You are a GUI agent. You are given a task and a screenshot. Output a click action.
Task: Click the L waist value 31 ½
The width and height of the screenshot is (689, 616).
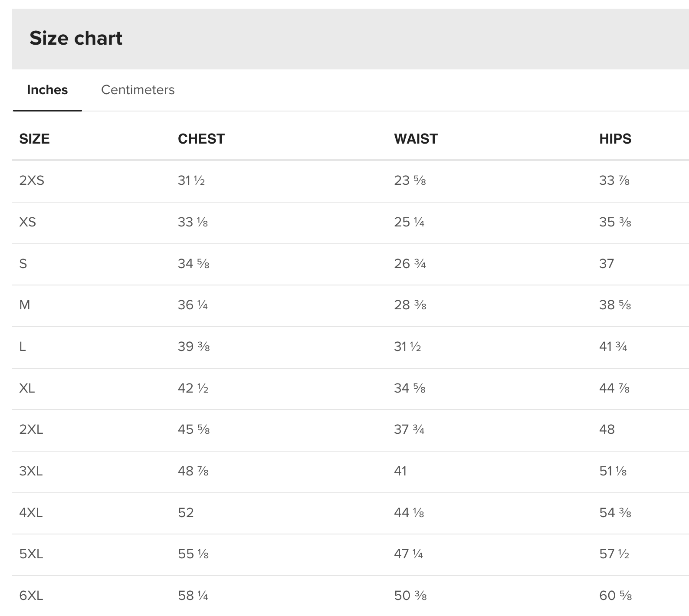(x=407, y=347)
